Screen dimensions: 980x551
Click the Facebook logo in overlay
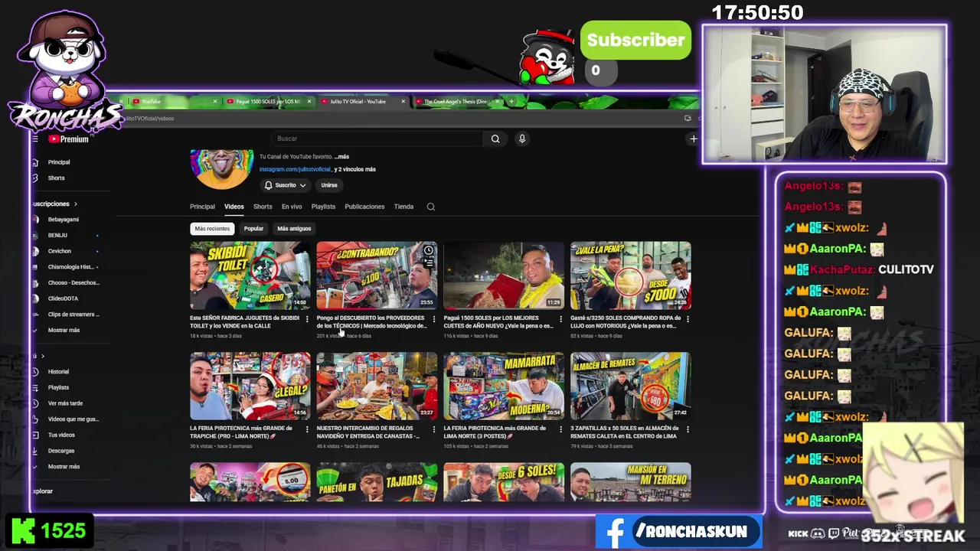tap(614, 532)
